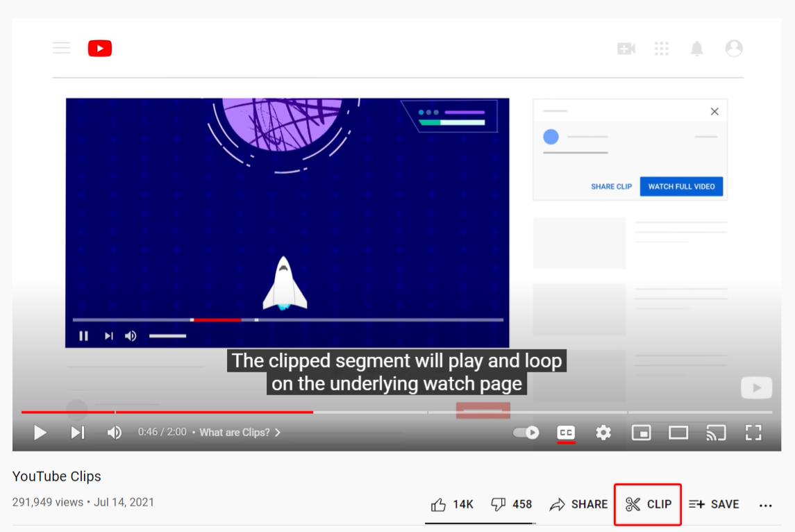Pause using the small mockup player's pause icon
Image resolution: width=795 pixels, height=532 pixels.
pyautogui.click(x=83, y=335)
